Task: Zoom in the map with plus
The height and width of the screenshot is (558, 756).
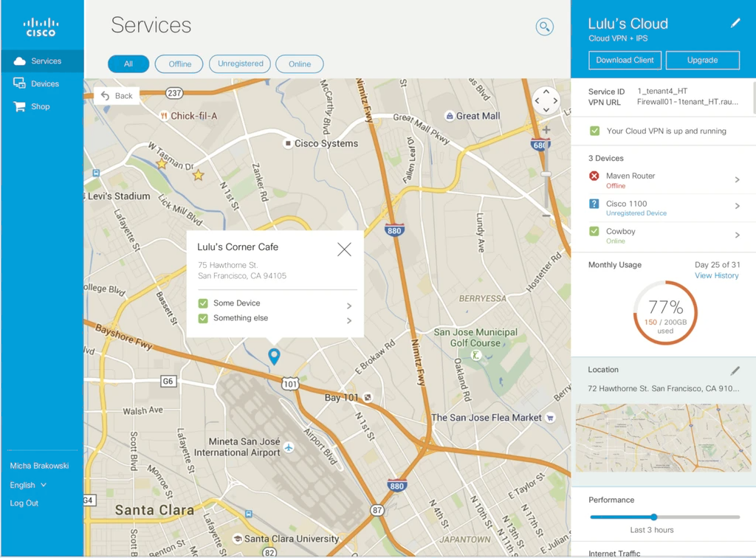Action: [x=546, y=130]
